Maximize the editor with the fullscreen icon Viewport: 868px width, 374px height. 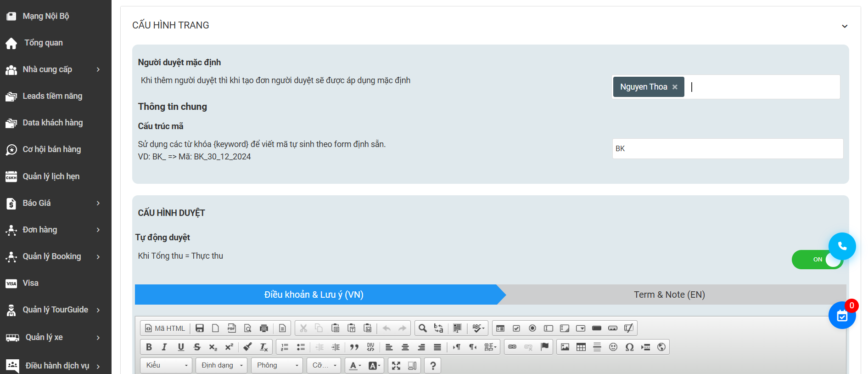tap(396, 366)
